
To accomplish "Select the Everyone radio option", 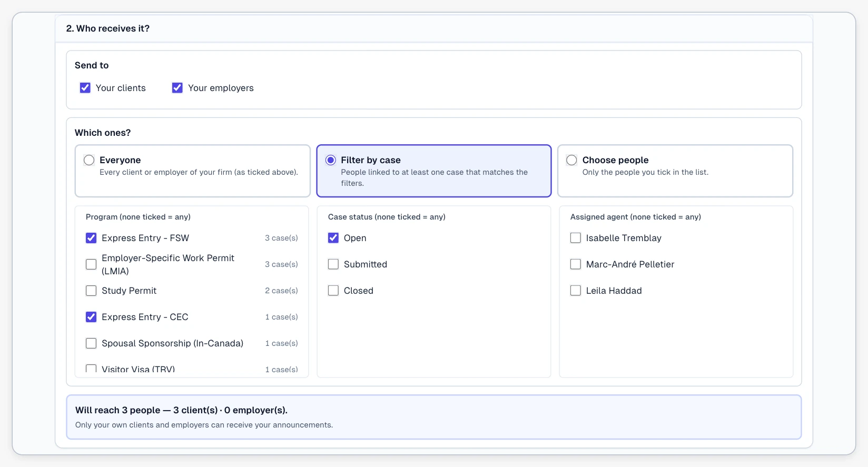I will 89,160.
